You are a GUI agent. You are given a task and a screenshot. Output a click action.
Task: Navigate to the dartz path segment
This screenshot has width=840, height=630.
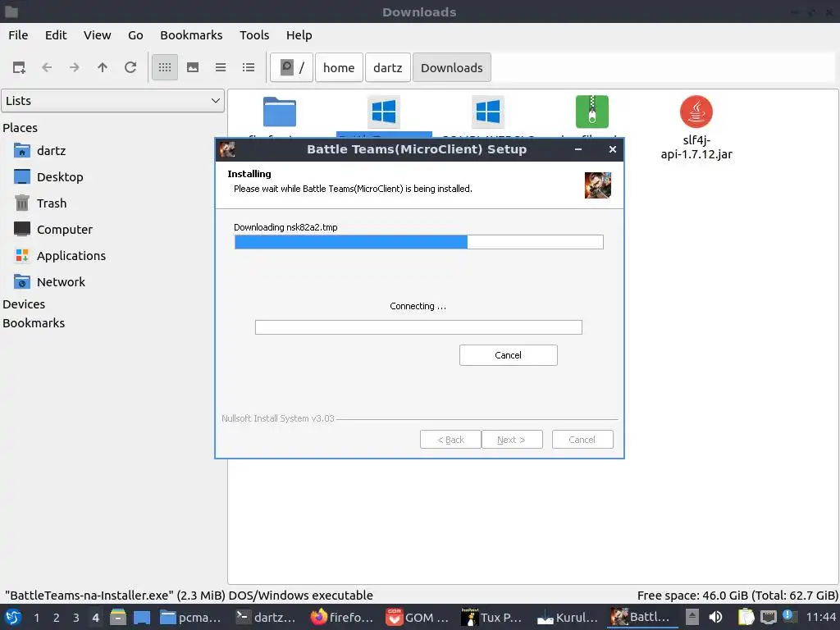click(388, 67)
